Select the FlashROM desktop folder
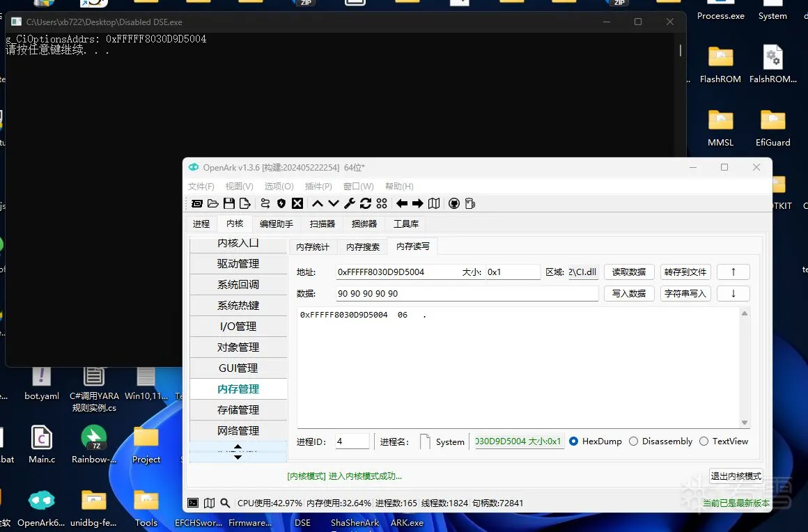Screen dimensions: 808x532 720,64
